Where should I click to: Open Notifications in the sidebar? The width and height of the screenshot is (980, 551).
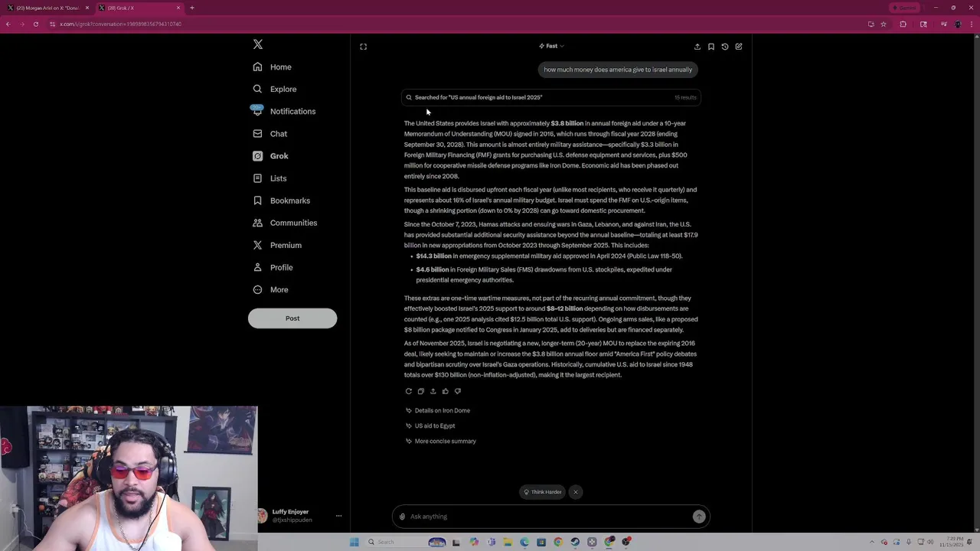(283, 112)
